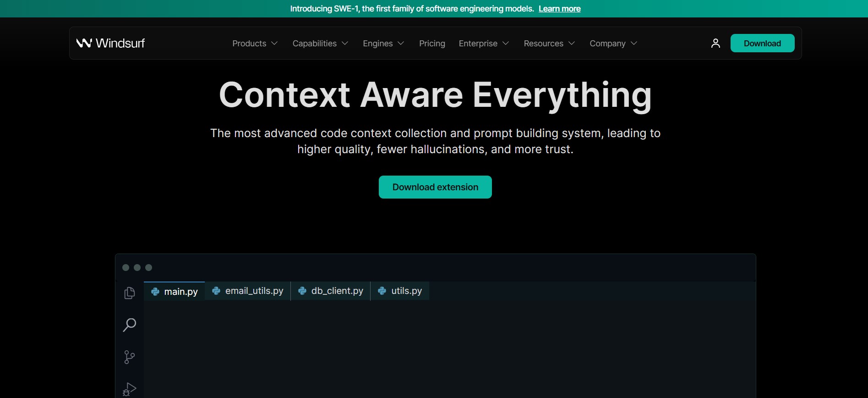
Task: Click the Windsurf brand name text
Action: 120,43
